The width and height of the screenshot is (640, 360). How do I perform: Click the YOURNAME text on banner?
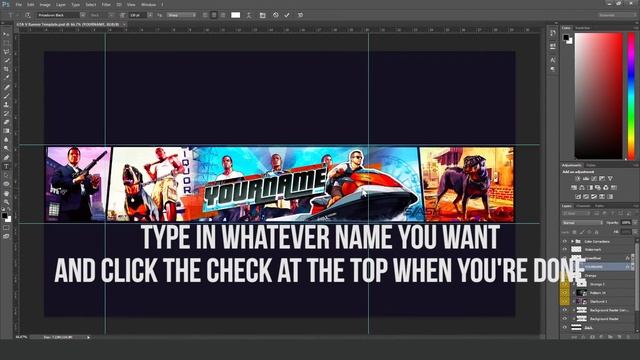tap(265, 187)
